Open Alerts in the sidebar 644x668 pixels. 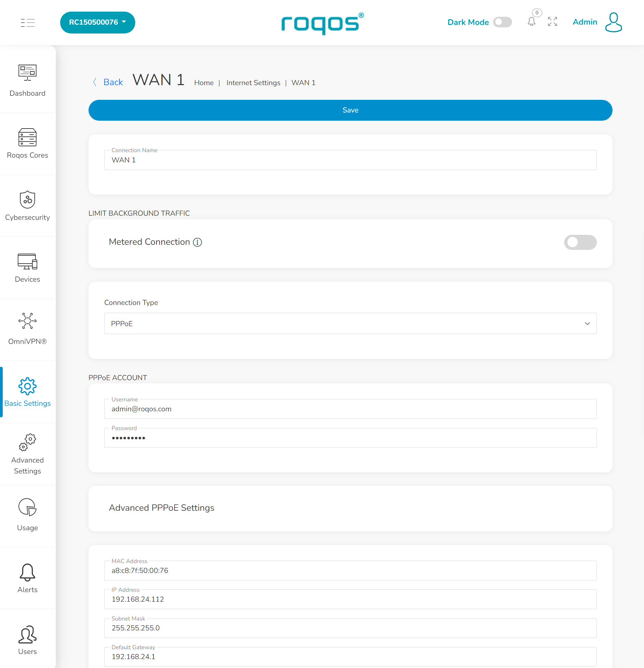(27, 578)
